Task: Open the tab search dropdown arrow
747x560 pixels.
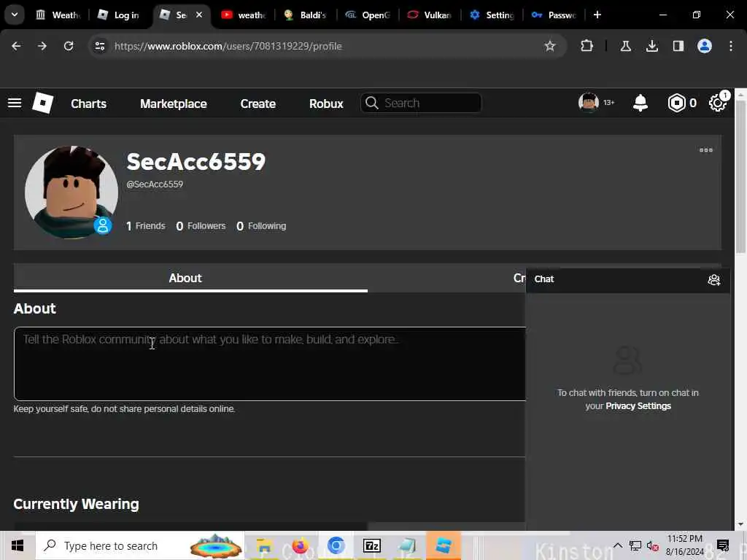Action: coord(15,15)
